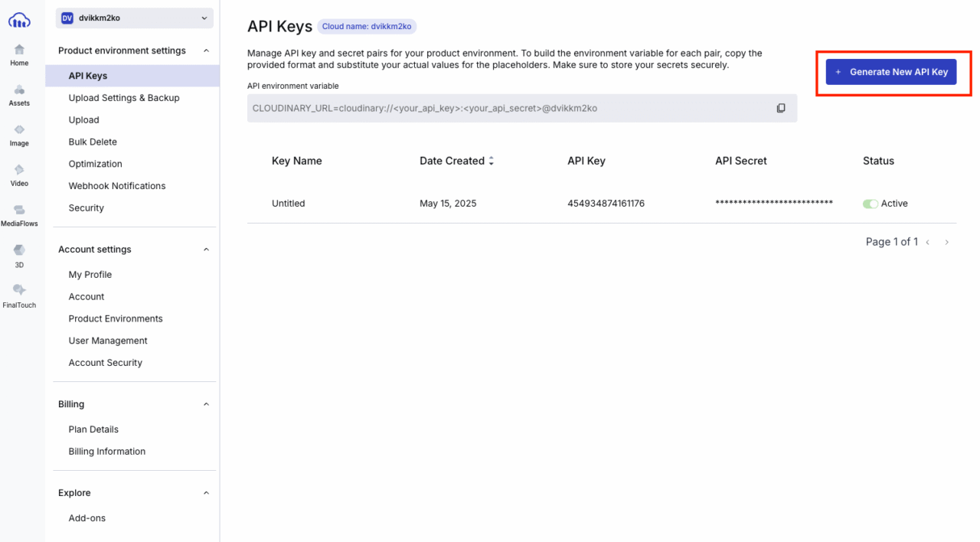
Task: Open Image in the left rail
Action: click(x=19, y=135)
